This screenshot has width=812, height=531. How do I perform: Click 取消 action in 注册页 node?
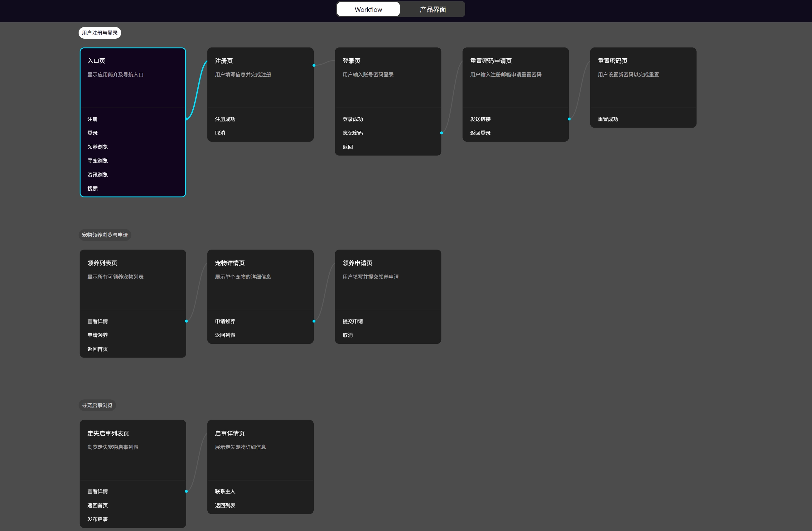coord(220,133)
